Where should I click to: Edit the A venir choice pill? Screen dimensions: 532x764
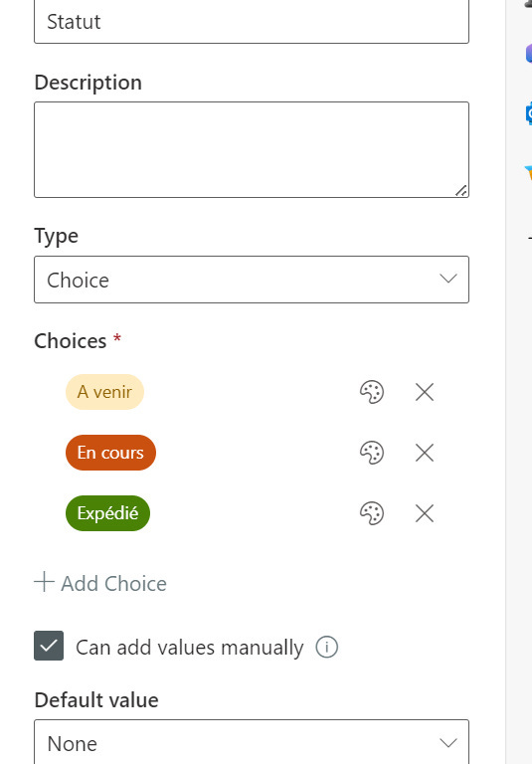(104, 392)
